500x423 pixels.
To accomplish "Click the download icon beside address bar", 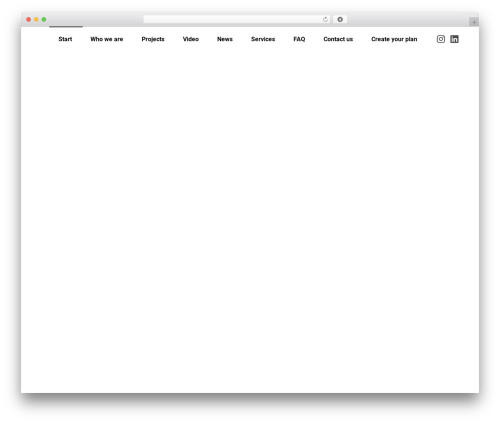I will 340,19.
